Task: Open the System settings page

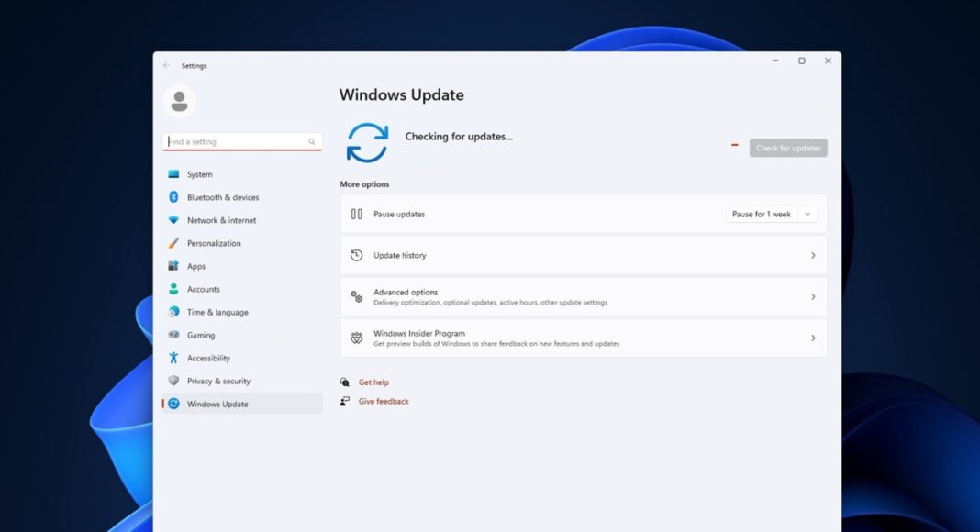Action: pos(242,174)
